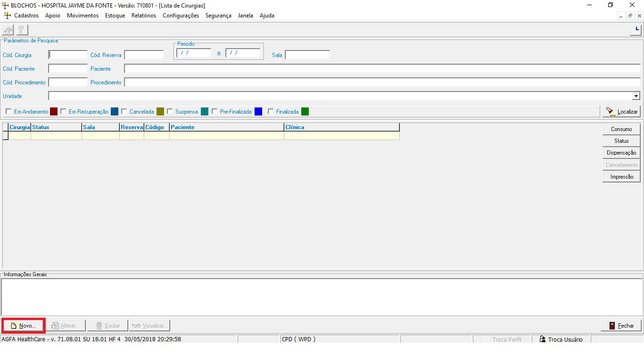Click the Período start date field
The height and width of the screenshot is (362, 644).
pos(194,53)
